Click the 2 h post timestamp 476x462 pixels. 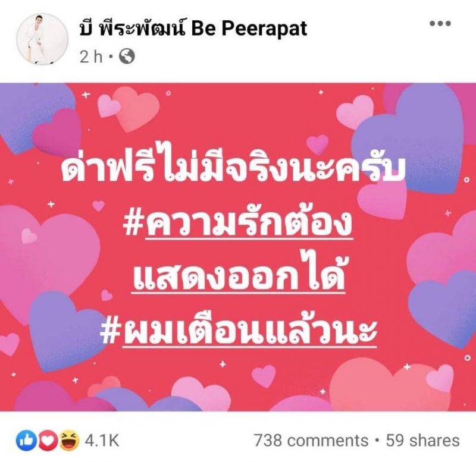(x=92, y=56)
